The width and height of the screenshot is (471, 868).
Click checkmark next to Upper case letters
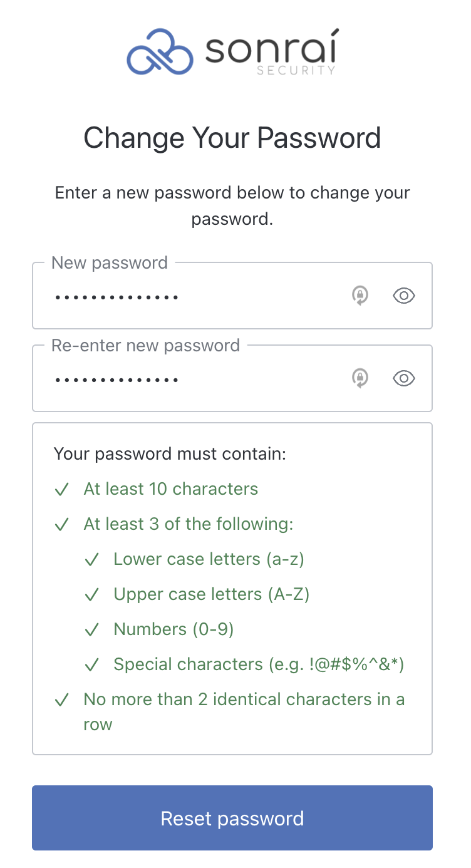tap(91, 595)
